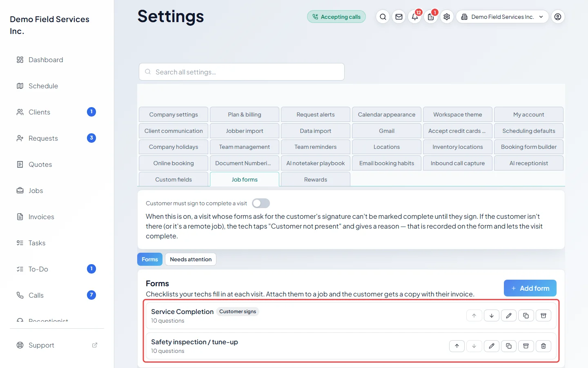The width and height of the screenshot is (588, 368).
Task: Open the Rewards settings tab
Action: tap(316, 180)
